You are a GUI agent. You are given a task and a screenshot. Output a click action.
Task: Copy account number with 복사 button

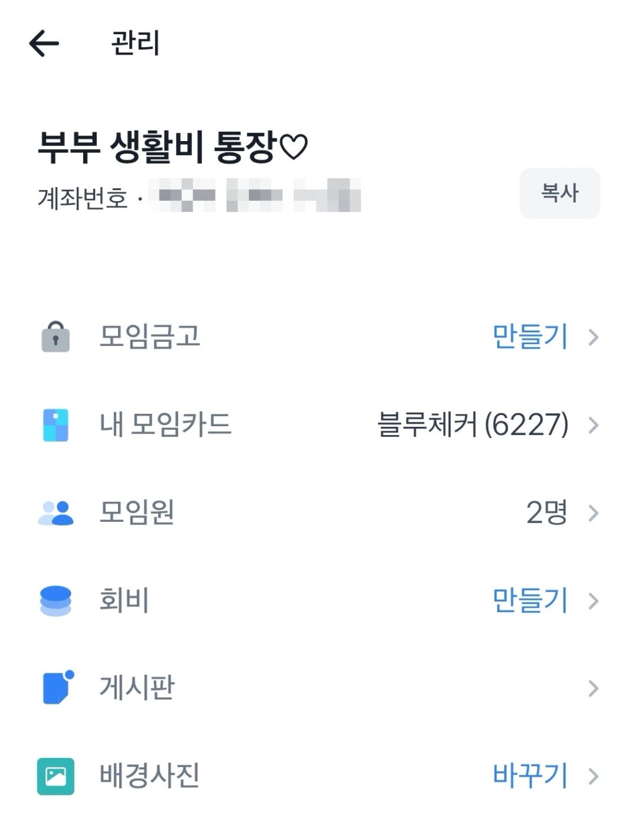coord(559,193)
